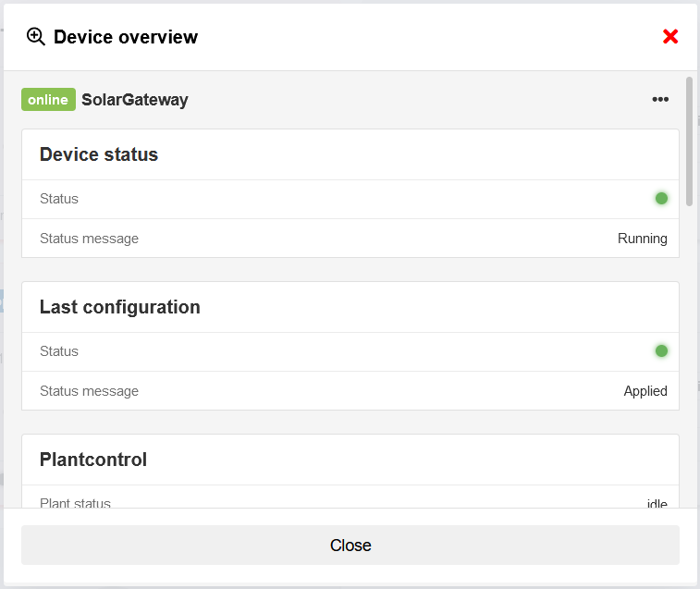This screenshot has height=589, width=700.
Task: Click the idle plant status value
Action: pyautogui.click(x=657, y=503)
